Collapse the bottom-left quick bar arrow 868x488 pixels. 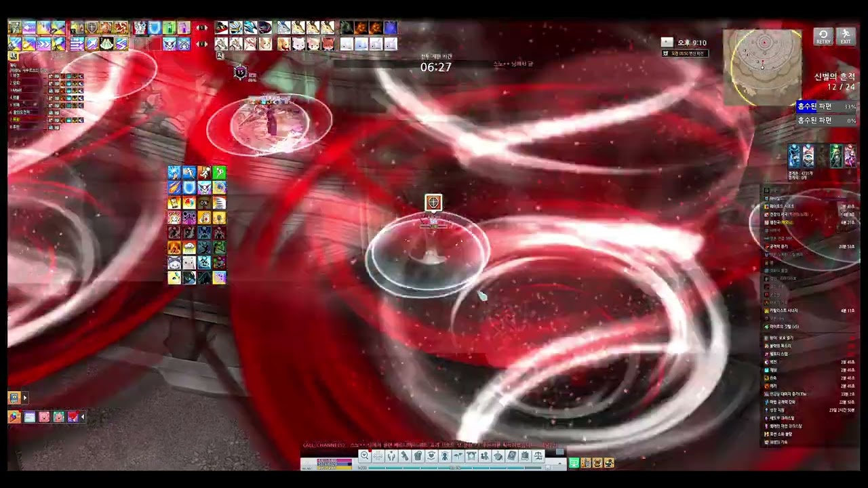coord(83,417)
